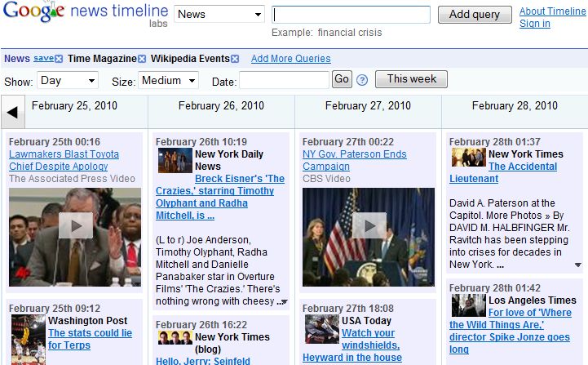Image resolution: width=588 pixels, height=365 pixels.
Task: Select the February 28, 2010 column header
Action: point(515,106)
